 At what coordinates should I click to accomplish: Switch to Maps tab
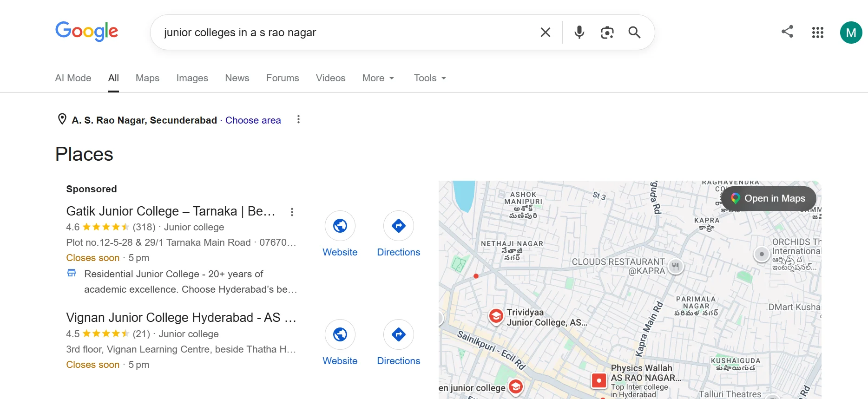[147, 78]
